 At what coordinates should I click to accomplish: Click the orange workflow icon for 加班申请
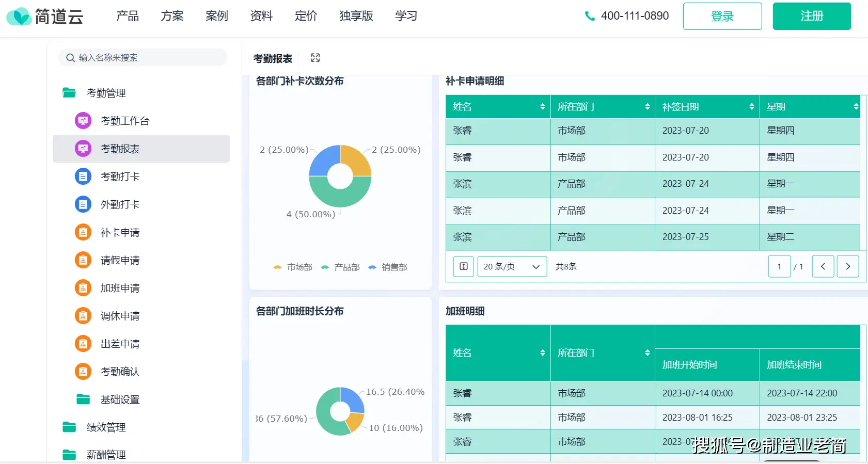[x=83, y=288]
